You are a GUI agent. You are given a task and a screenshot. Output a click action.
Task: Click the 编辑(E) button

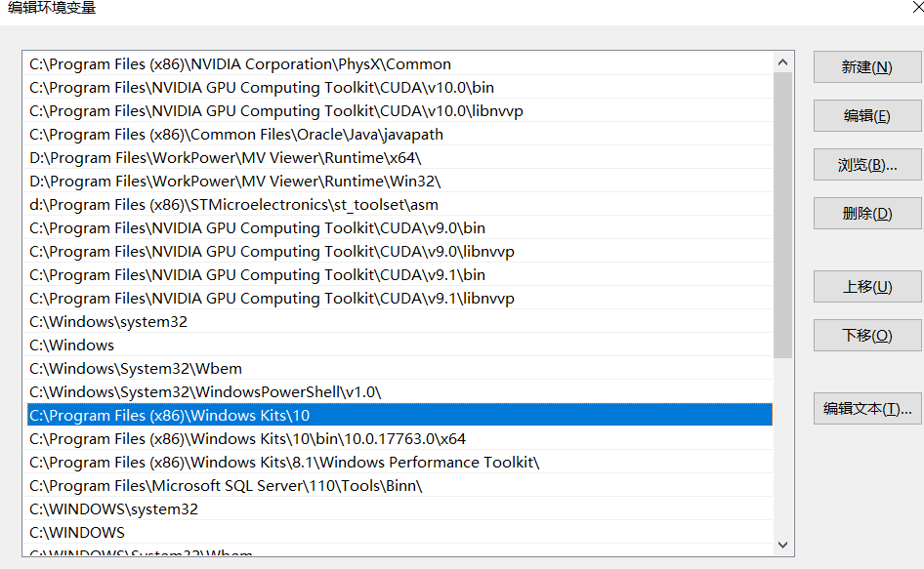(x=866, y=115)
